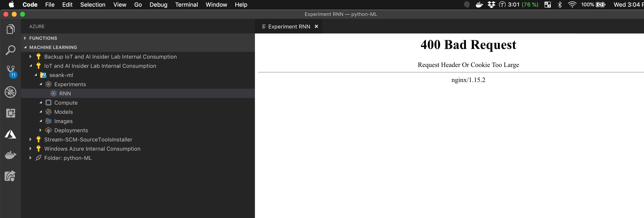Expand Backup IoT and AI Insider Lab subscription

tap(31, 56)
